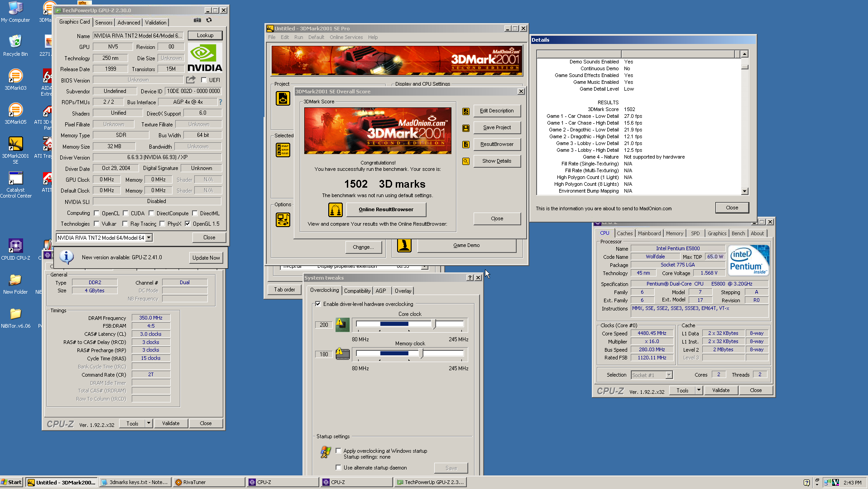Toggle DirectML checkbox in GPU-Z
The width and height of the screenshot is (868, 489).
coord(195,213)
